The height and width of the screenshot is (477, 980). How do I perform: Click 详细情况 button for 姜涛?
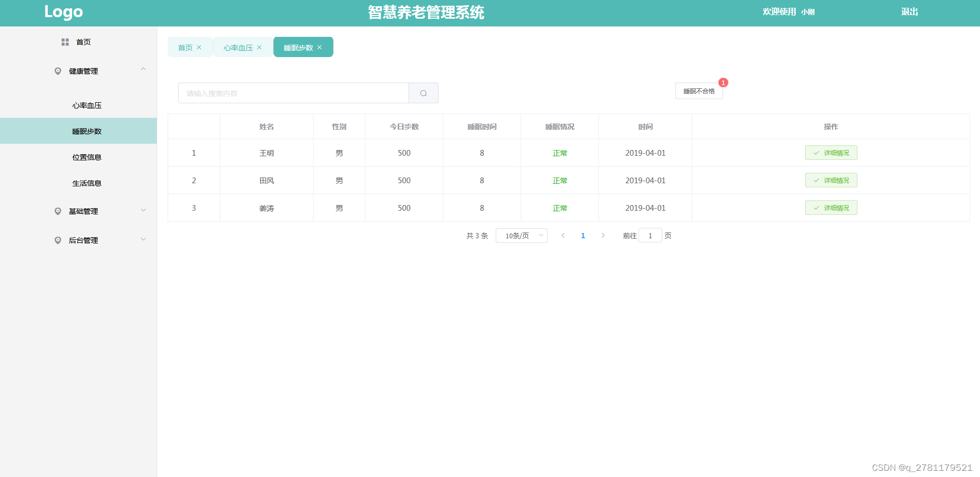pyautogui.click(x=831, y=208)
